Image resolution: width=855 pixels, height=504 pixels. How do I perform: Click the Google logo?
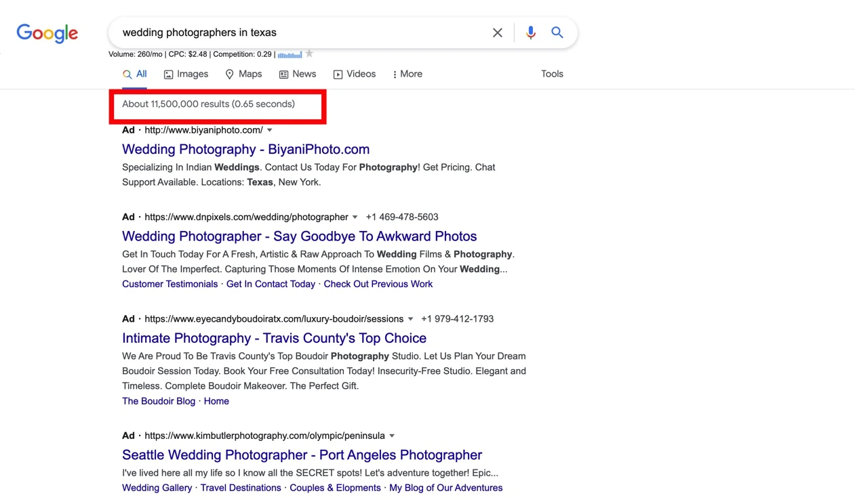pyautogui.click(x=47, y=33)
